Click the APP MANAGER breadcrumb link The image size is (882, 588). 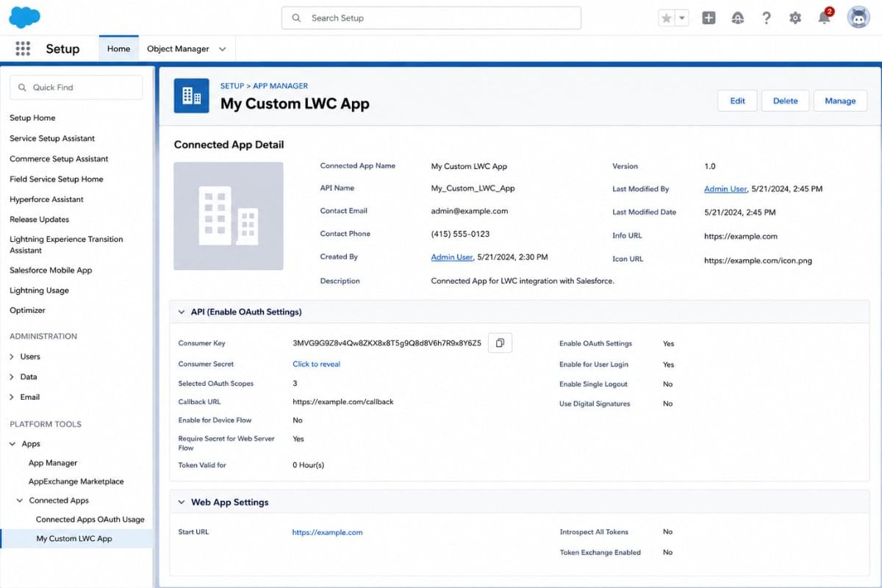click(x=281, y=86)
